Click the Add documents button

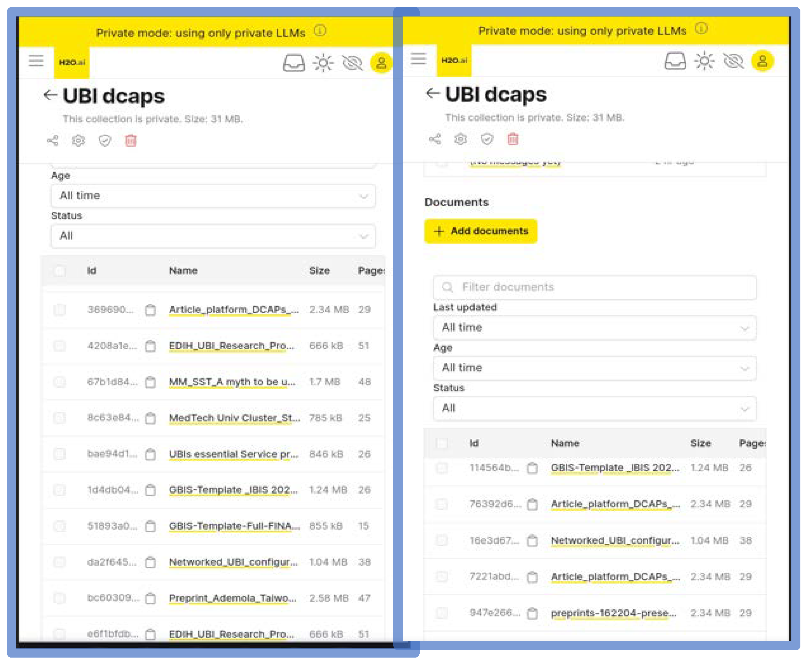(x=481, y=231)
